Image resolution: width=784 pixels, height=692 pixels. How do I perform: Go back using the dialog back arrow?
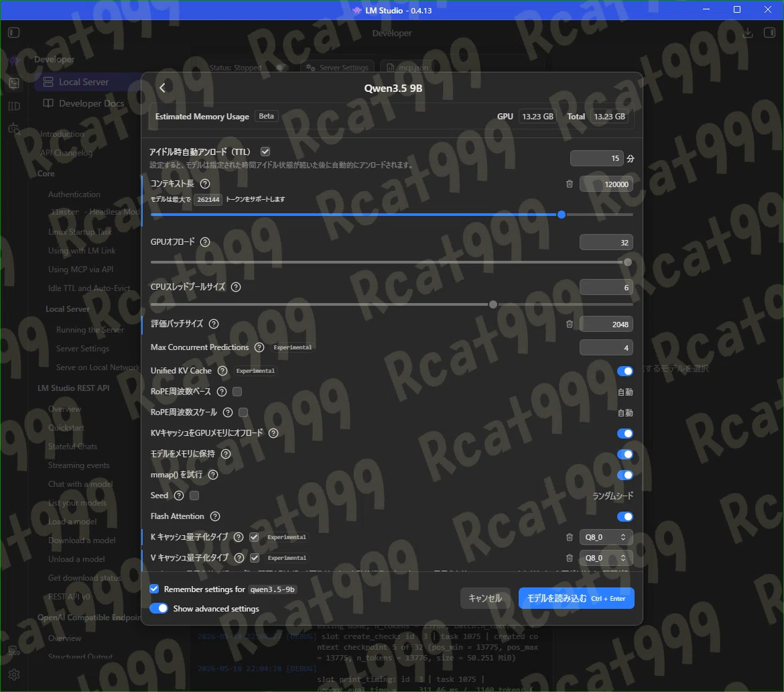[x=162, y=88]
